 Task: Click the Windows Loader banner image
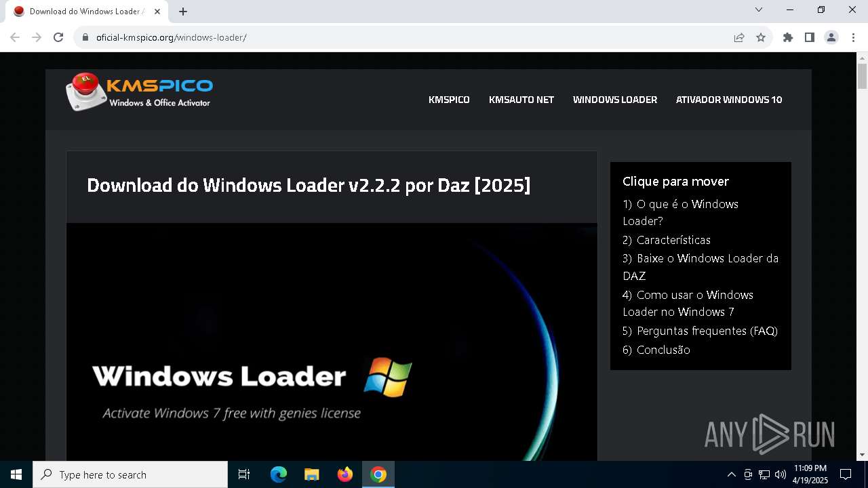tap(332, 342)
